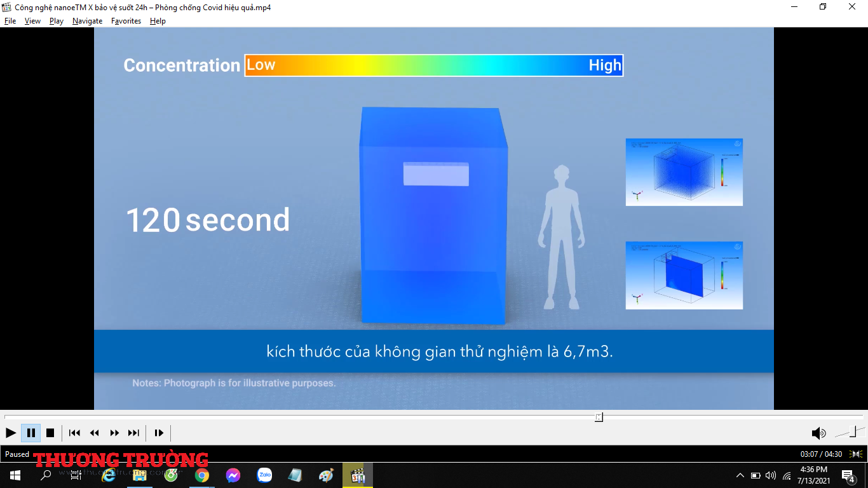The width and height of the screenshot is (868, 488).
Task: Open Google Chrome from the taskbar
Action: [202, 475]
